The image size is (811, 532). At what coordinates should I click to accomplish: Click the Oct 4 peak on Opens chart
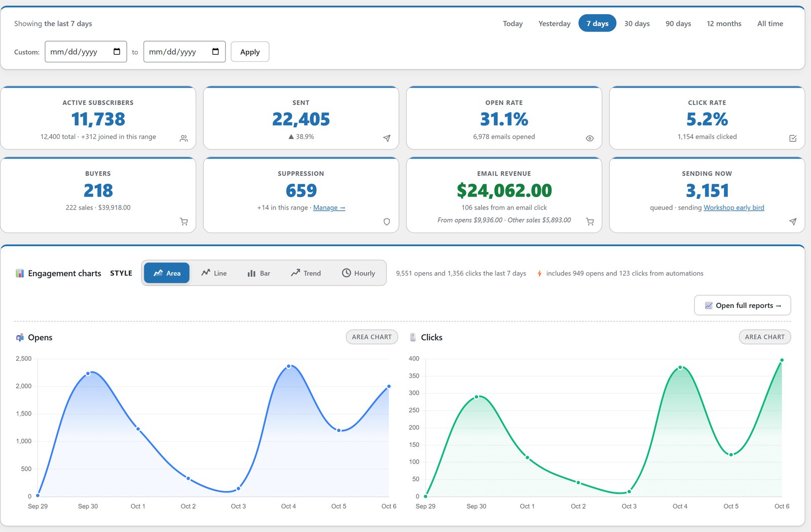[288, 366]
